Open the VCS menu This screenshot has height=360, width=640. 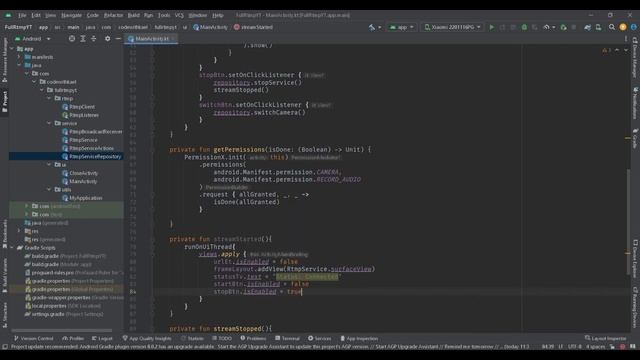[179, 15]
